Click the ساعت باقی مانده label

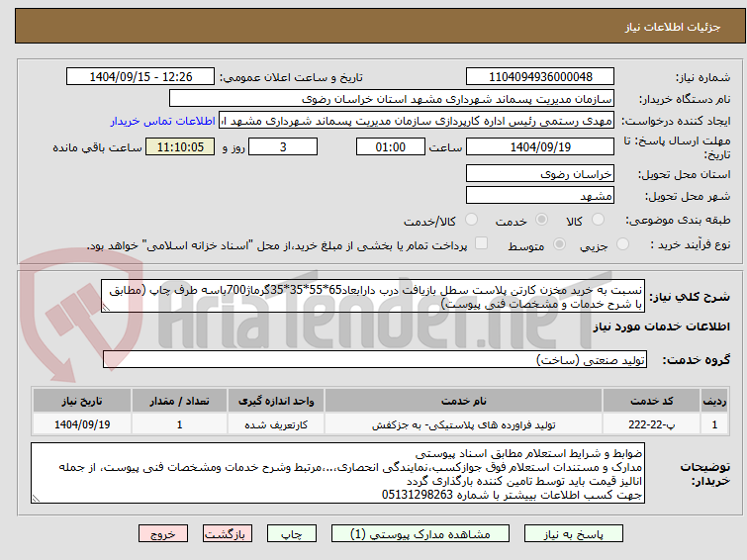pyautogui.click(x=97, y=147)
